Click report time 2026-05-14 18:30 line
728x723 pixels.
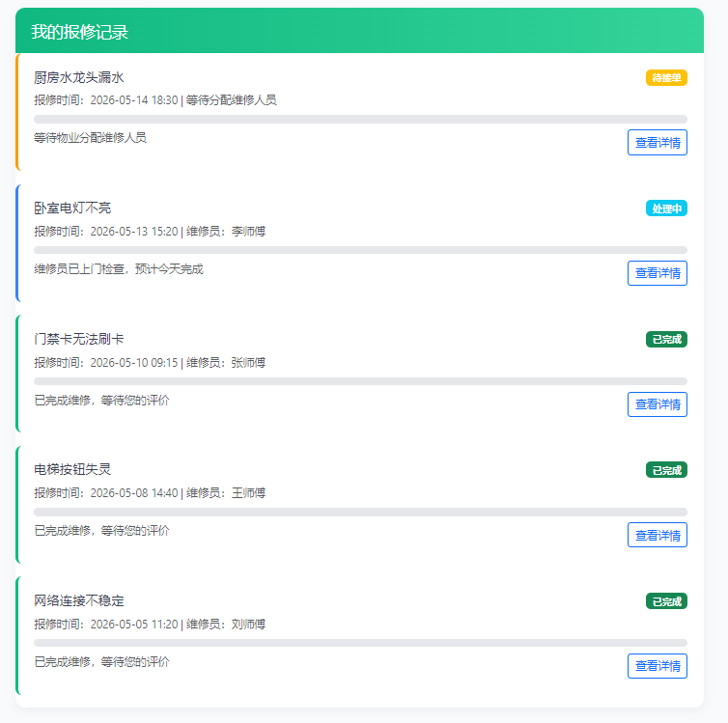pos(155,100)
